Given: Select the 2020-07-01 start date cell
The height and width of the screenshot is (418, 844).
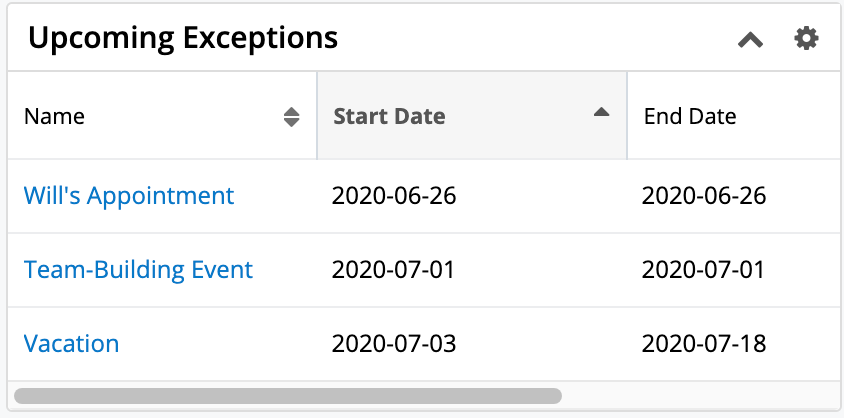Looking at the screenshot, I should pos(394,270).
